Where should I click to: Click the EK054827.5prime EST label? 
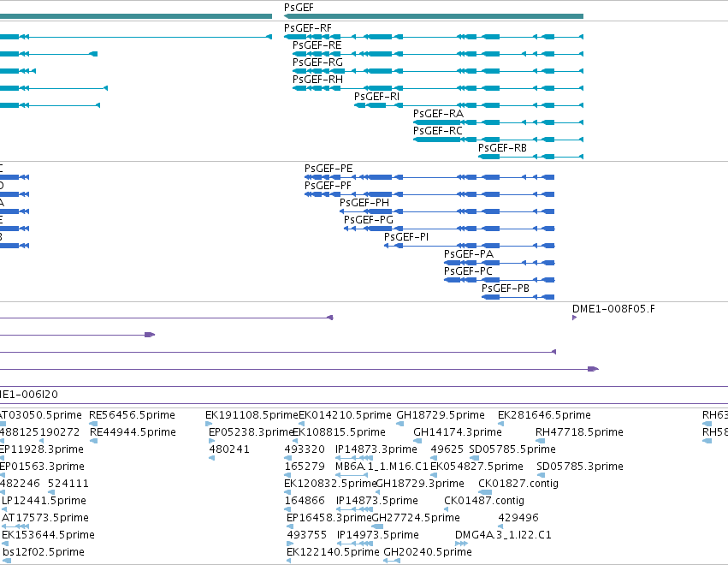(476, 467)
